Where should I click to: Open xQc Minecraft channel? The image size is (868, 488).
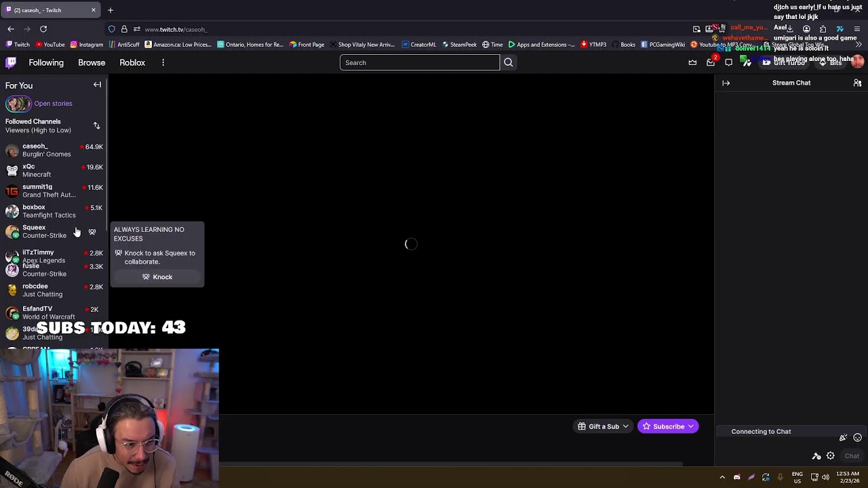54,170
